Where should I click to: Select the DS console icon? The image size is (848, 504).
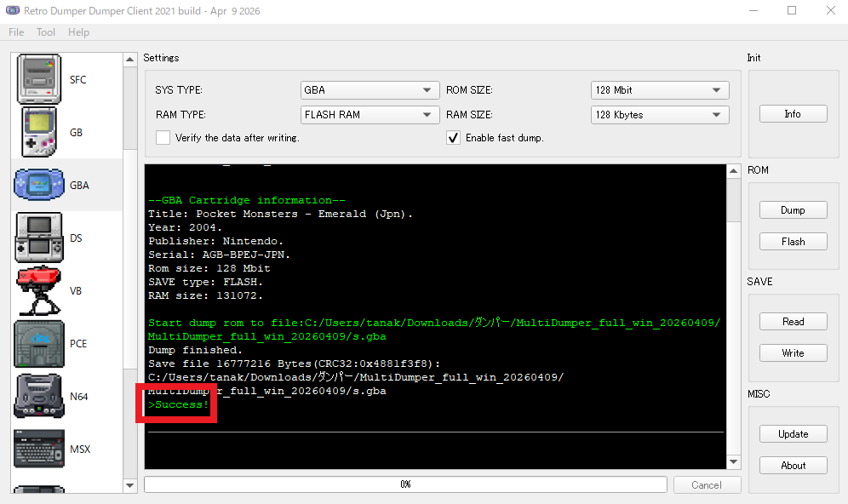(x=39, y=238)
